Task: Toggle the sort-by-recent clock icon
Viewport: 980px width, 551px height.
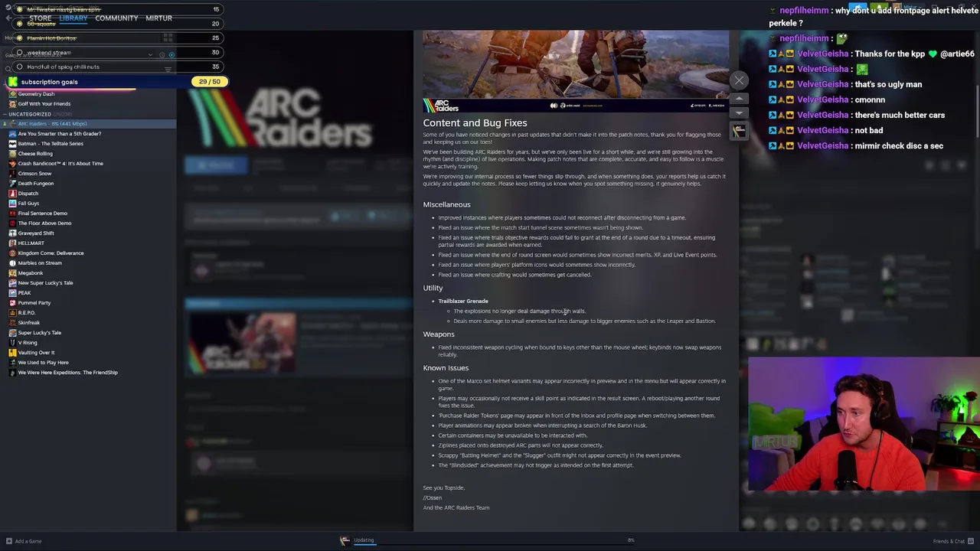Action: point(162,54)
